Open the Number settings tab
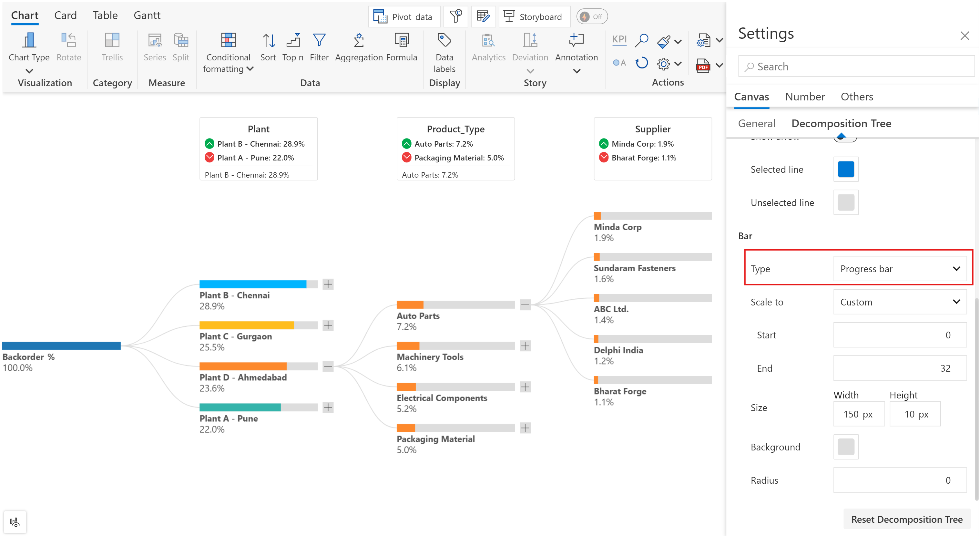 click(x=805, y=97)
